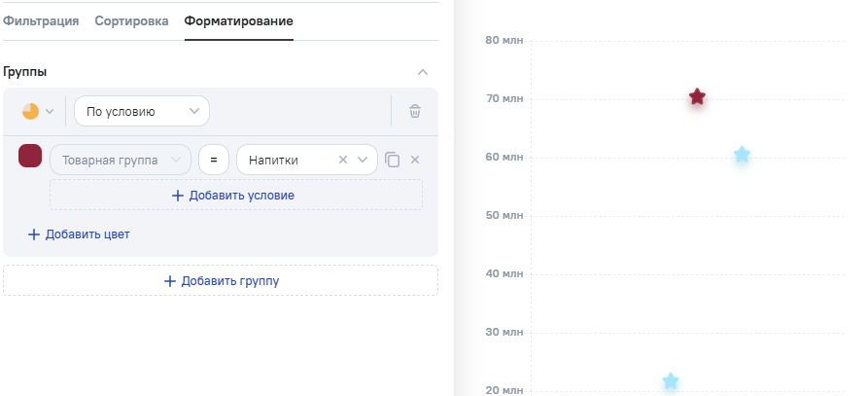This screenshot has height=396, width=868.
Task: Delete the group with the trash icon
Action: pos(415,111)
